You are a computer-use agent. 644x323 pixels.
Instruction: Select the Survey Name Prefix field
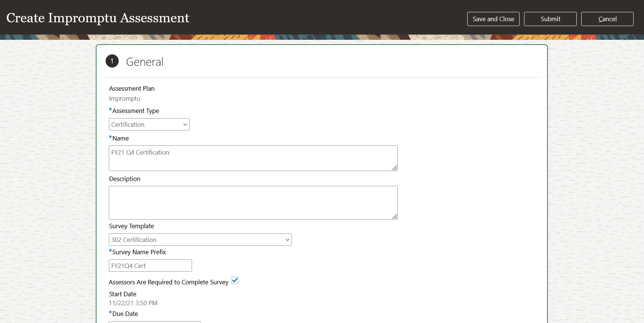150,266
